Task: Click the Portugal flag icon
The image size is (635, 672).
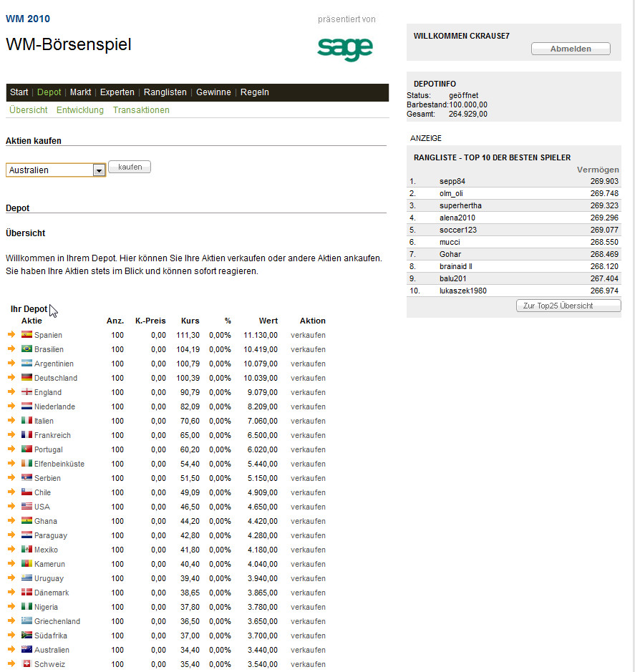Action: point(26,449)
